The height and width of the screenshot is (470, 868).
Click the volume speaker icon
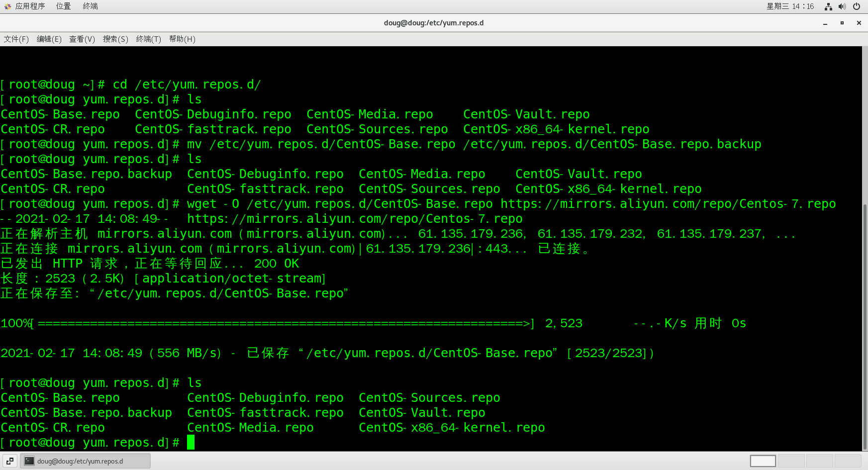842,6
